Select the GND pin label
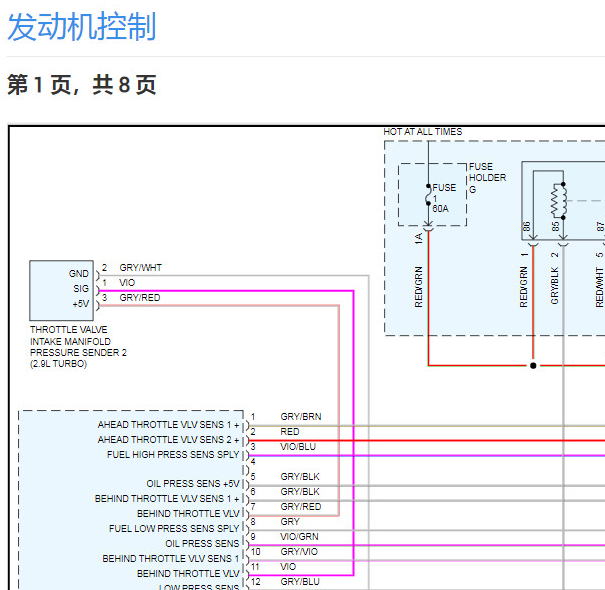The image size is (605, 590). pos(79,274)
